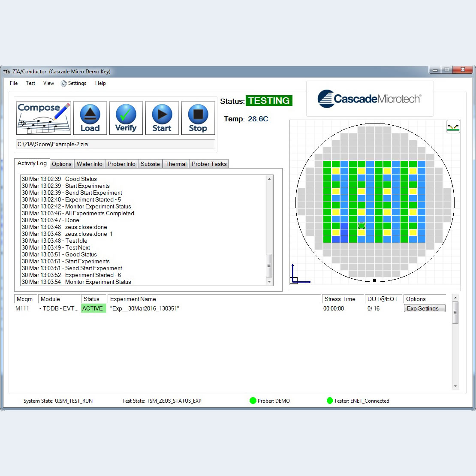476x476 pixels.
Task: Click the score file path field
Action: tap(116, 144)
